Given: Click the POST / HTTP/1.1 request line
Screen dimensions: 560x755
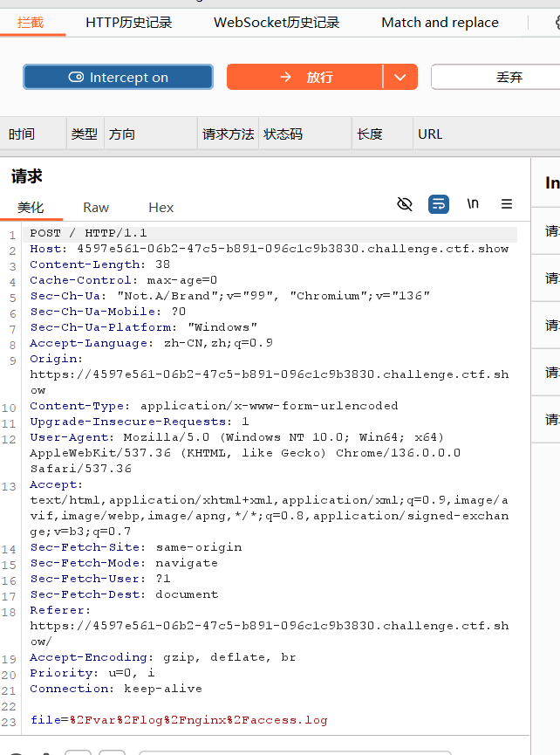Looking at the screenshot, I should coord(88,233).
